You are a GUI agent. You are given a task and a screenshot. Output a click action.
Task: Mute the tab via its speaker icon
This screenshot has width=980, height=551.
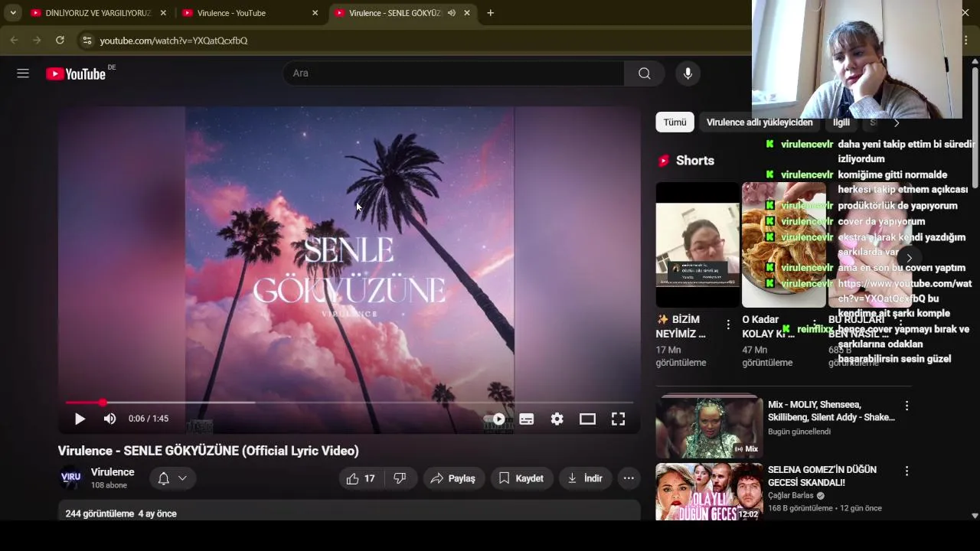[x=451, y=13]
